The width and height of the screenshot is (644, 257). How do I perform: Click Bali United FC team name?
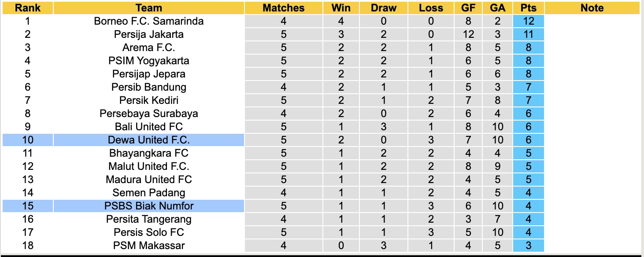(149, 127)
